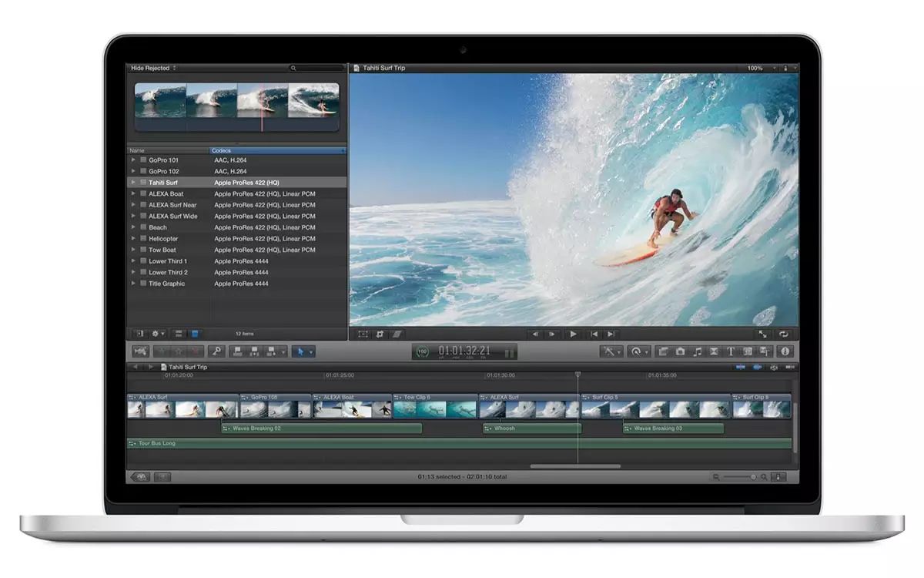
Task: Select the Surf Clip 5 timeline clip
Action: click(x=655, y=406)
